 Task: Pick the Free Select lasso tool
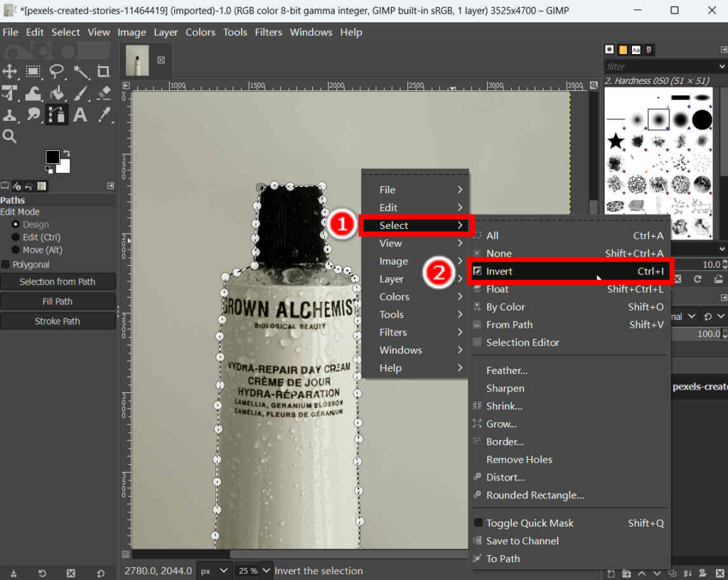[57, 71]
